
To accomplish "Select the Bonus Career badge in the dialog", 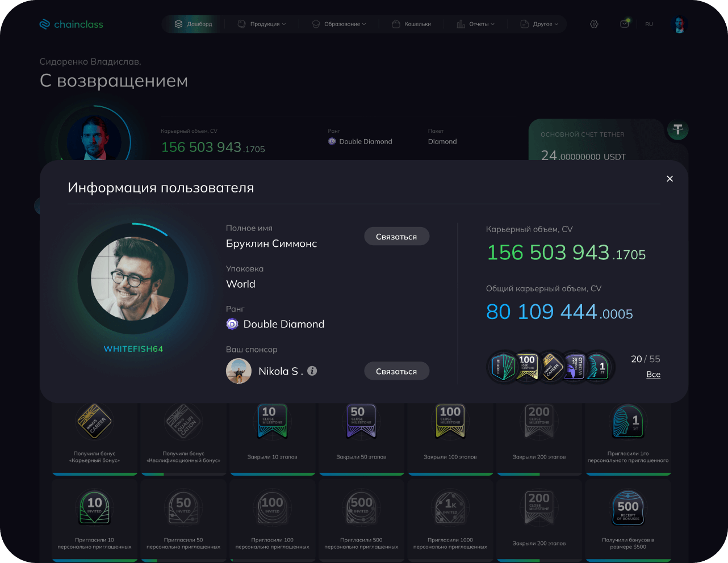I will coord(551,367).
